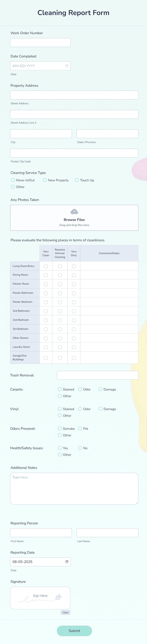Set Master Bathroom to Requires Minimal Cleaning
147x644 pixels.
coord(60,293)
